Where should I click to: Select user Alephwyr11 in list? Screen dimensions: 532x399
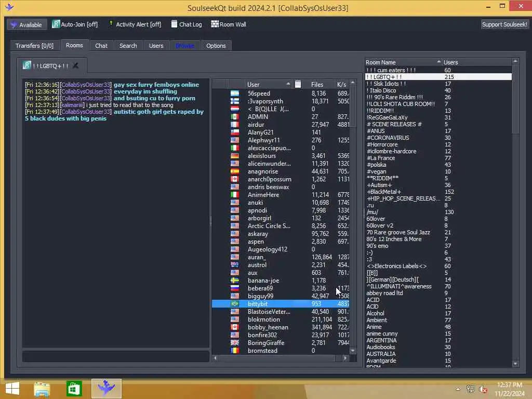pos(281,140)
